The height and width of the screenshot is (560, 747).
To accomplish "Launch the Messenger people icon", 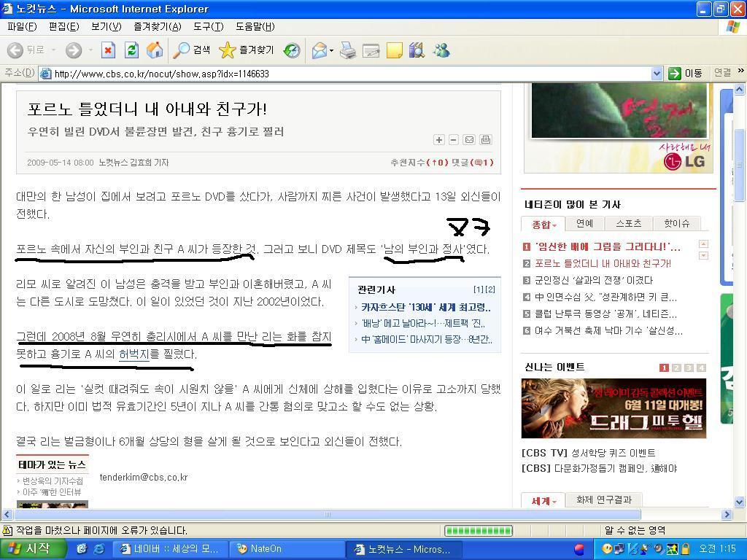I will (441, 50).
